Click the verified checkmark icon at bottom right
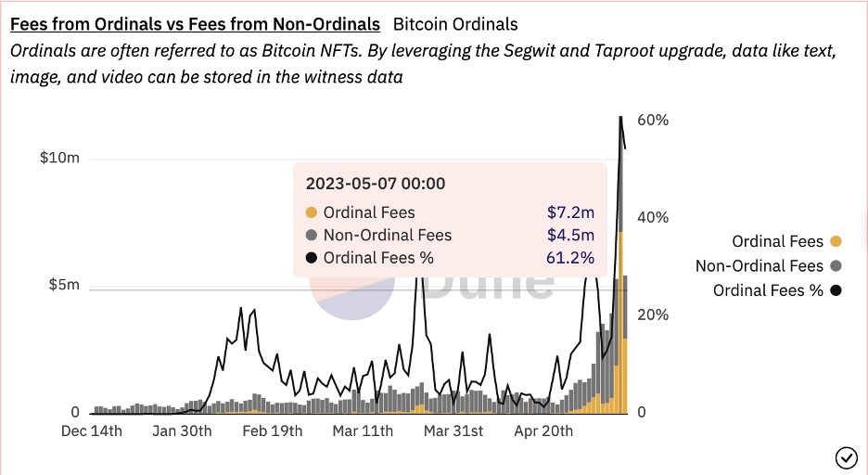Screen dimensions: 868x475 click(846, 457)
